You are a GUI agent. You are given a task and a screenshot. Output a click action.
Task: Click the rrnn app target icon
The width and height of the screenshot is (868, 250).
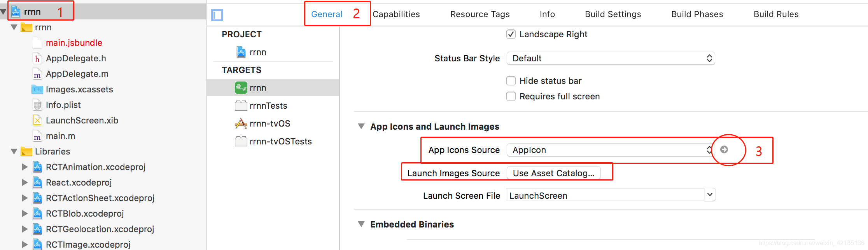(241, 88)
